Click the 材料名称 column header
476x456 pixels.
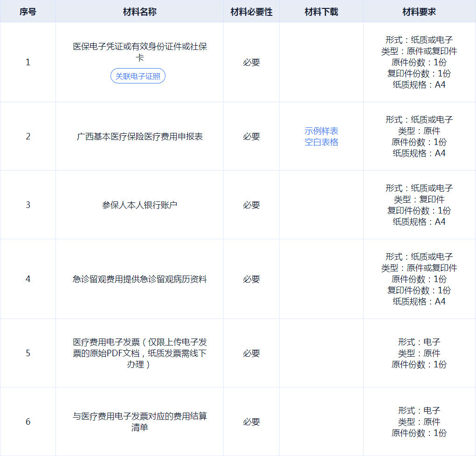click(139, 12)
